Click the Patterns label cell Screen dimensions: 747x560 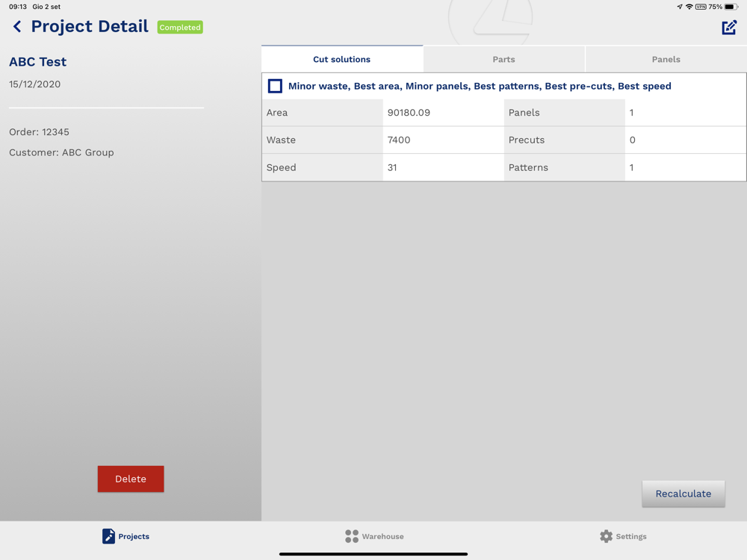coord(565,167)
